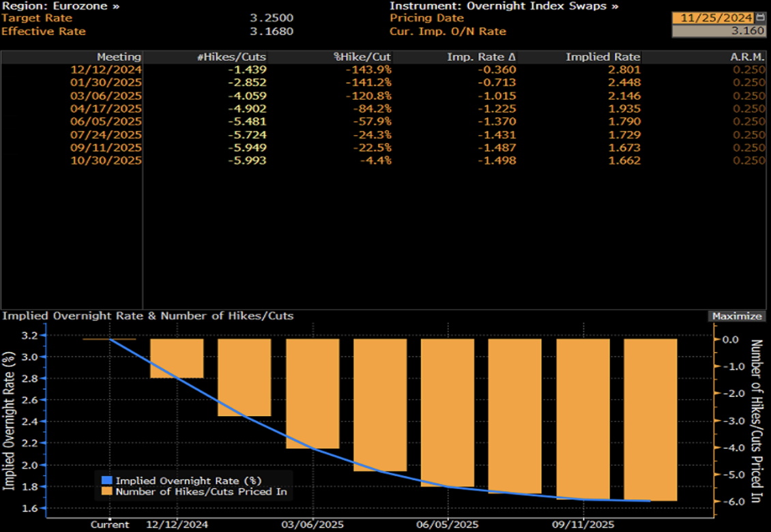Select the %Hike/Cut column header
771x532 pixels.
click(362, 57)
